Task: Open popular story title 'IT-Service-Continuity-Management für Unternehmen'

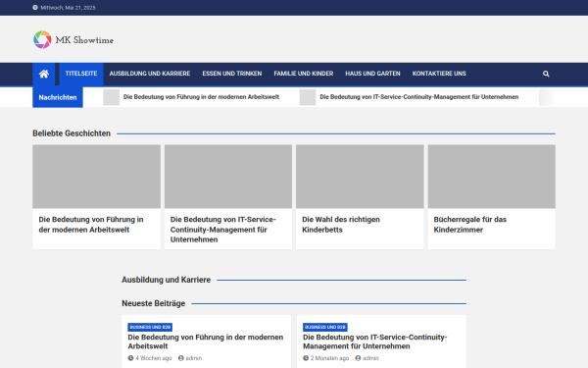Action: (x=223, y=230)
